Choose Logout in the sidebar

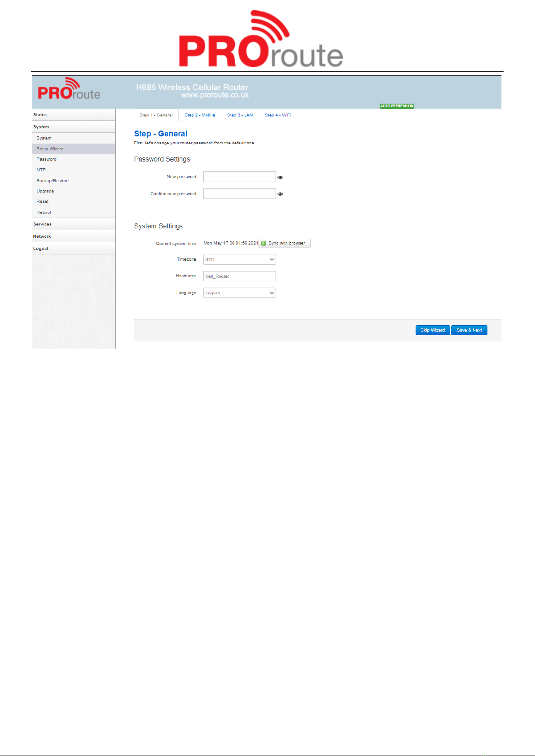(74, 248)
